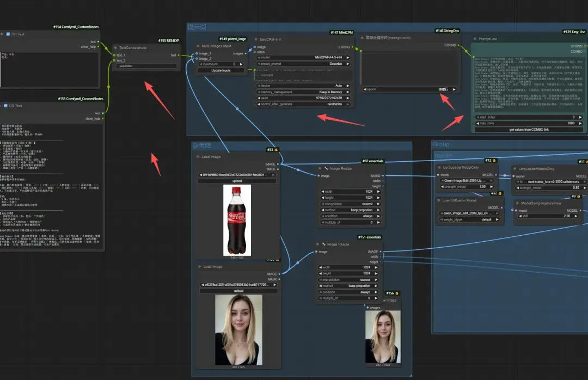Collapse the first Load Image node via its dot

point(198,157)
